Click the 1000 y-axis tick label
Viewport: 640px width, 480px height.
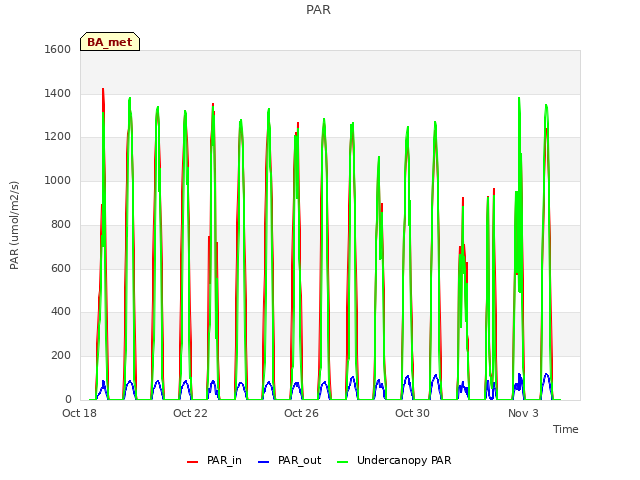[x=58, y=180]
